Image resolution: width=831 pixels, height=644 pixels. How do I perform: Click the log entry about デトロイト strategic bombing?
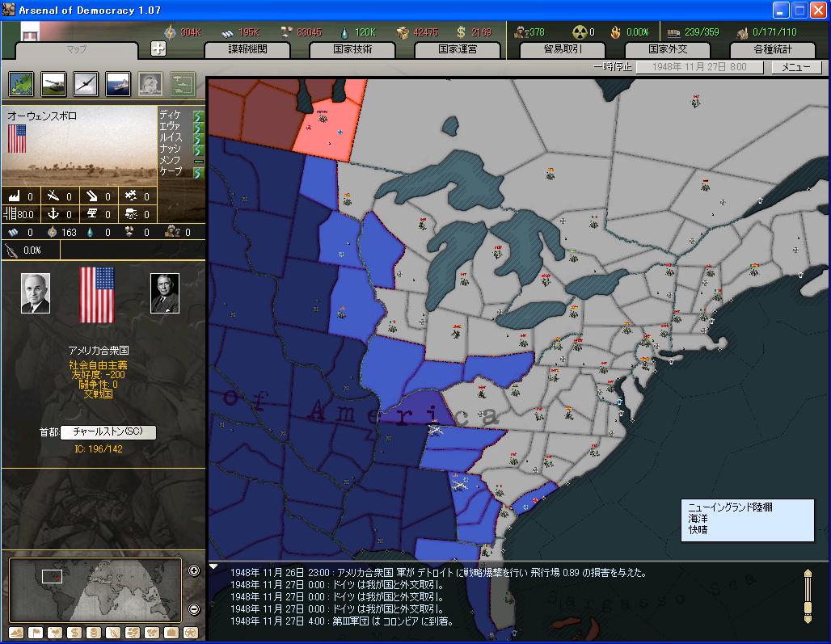click(x=439, y=573)
